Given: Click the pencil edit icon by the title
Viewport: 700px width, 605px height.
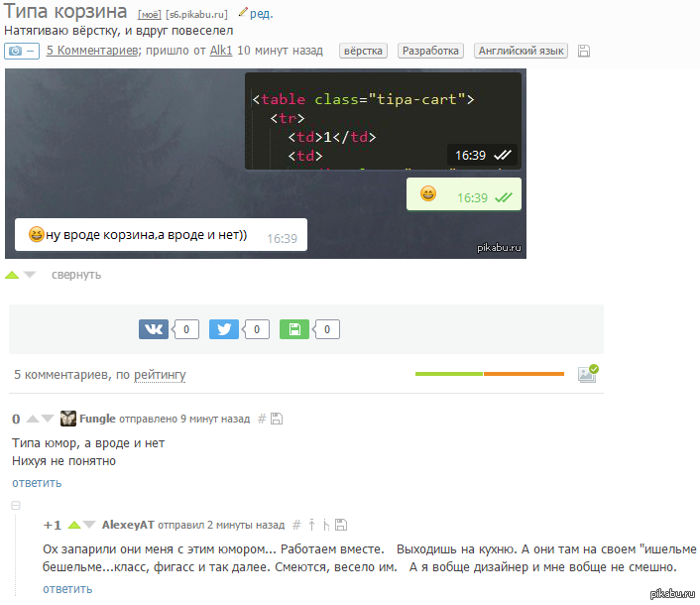Looking at the screenshot, I should point(243,13).
